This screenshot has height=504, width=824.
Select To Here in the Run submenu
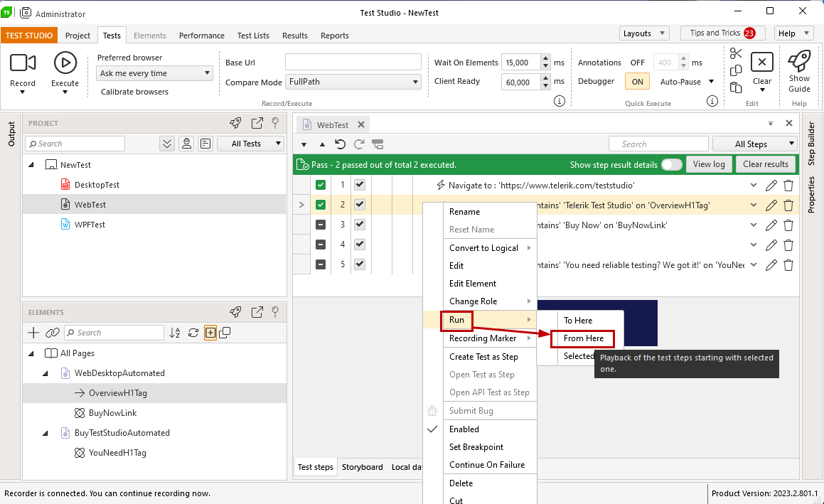pos(577,321)
